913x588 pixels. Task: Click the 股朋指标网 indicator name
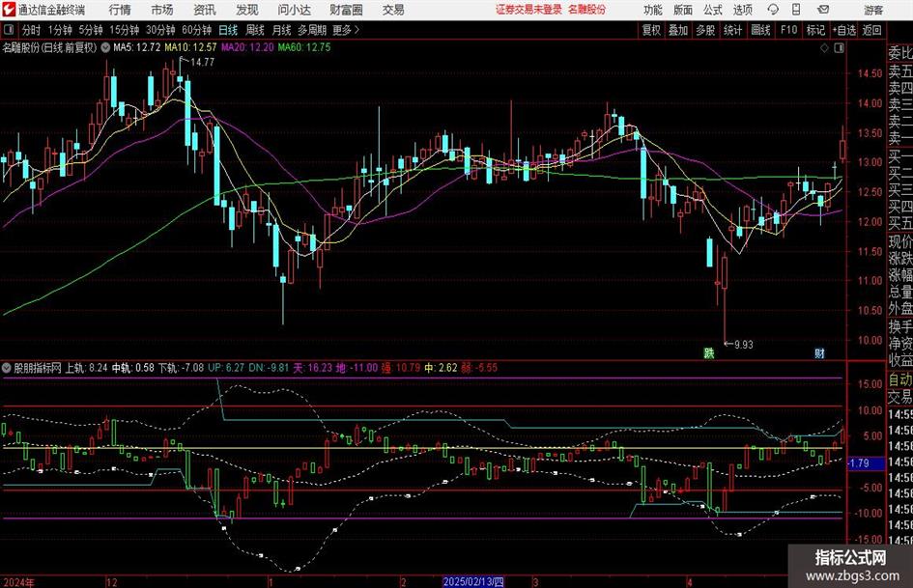click(38, 368)
